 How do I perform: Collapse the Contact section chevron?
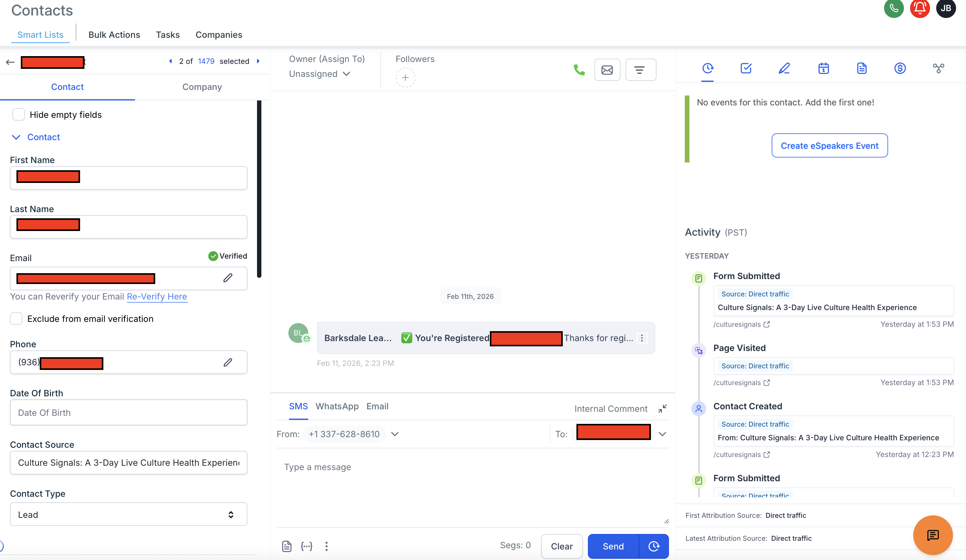coord(16,137)
